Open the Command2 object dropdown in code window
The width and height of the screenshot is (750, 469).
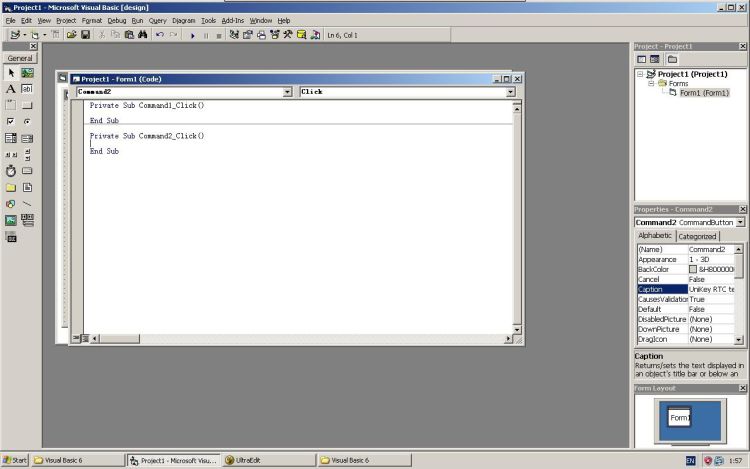(287, 92)
